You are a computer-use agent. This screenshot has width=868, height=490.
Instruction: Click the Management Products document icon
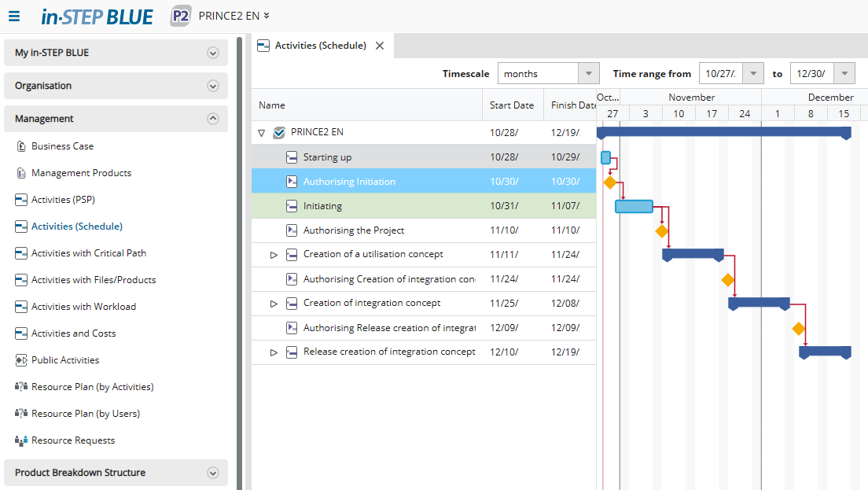(x=21, y=173)
